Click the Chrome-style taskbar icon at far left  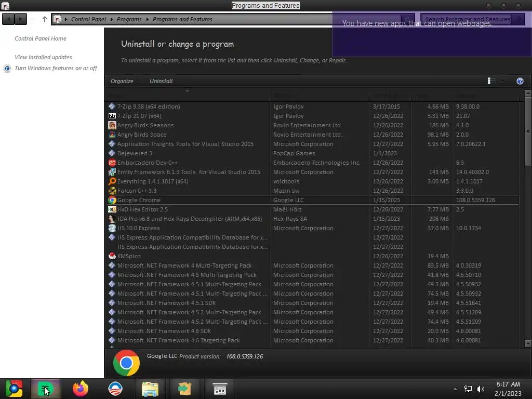[x=14, y=389]
